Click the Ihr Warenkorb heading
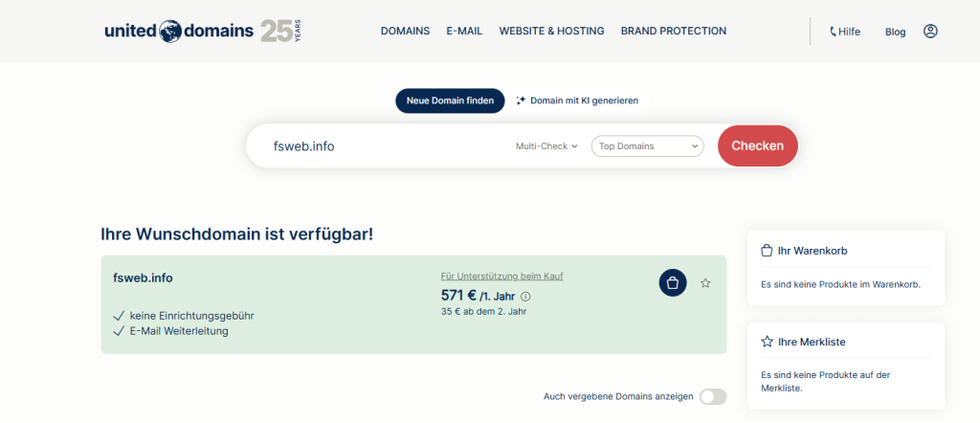Image resolution: width=980 pixels, height=423 pixels. pos(813,251)
